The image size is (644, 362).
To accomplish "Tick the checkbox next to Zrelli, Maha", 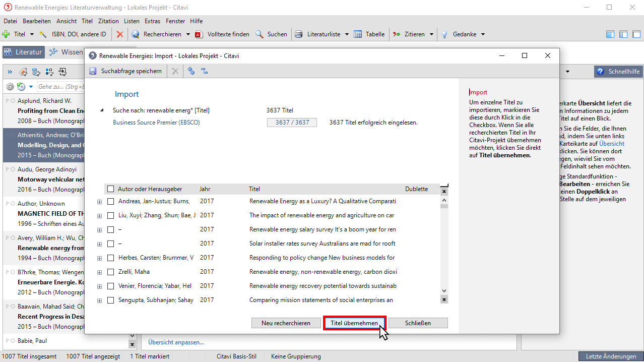I will [111, 272].
